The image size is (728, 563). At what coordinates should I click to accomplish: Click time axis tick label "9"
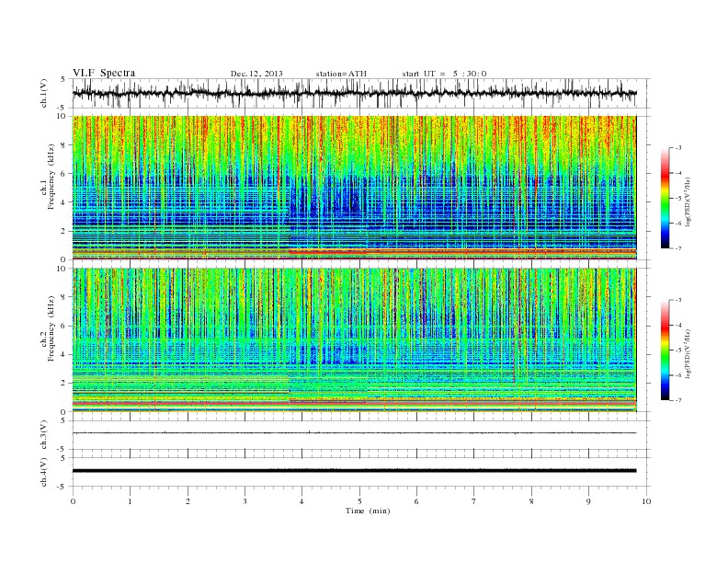(588, 501)
